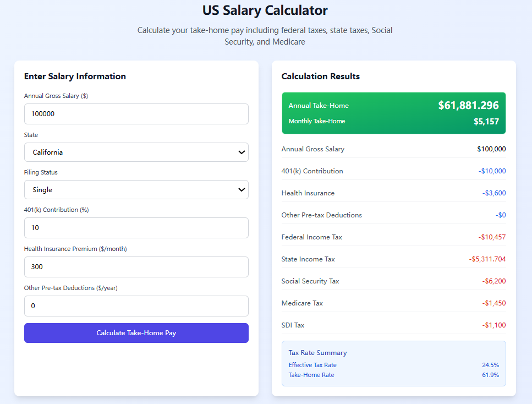Screen dimensions: 532x404
Task: Click the State Income Tax row
Action: coord(393,259)
